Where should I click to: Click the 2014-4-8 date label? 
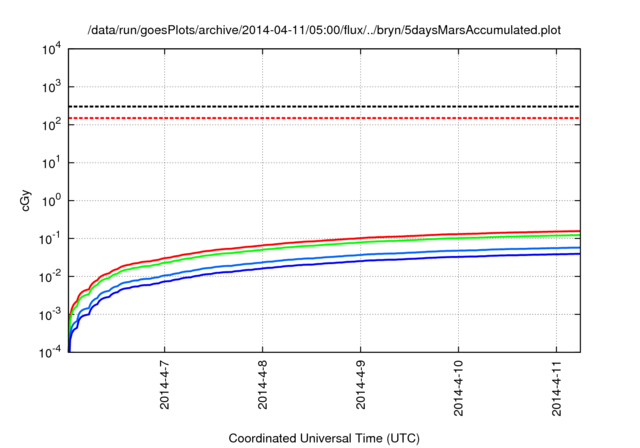coord(262,385)
